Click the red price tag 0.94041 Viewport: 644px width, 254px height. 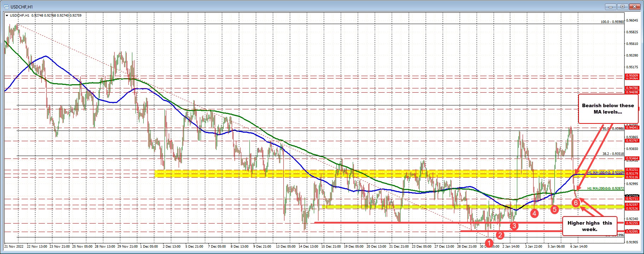point(632,128)
